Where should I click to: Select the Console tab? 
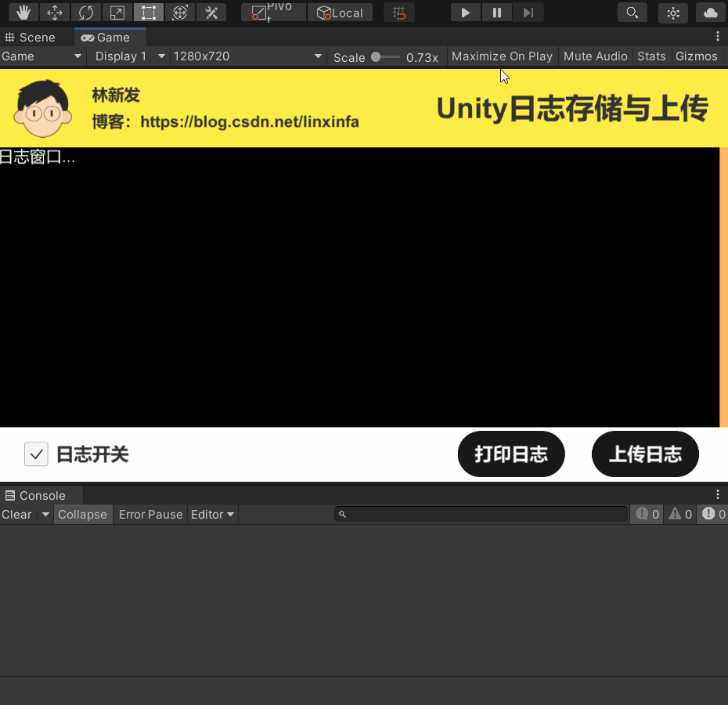[41, 495]
